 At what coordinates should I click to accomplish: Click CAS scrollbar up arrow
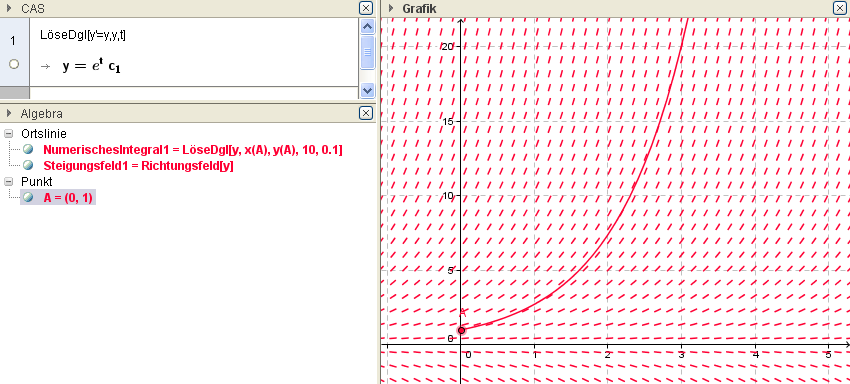(368, 27)
